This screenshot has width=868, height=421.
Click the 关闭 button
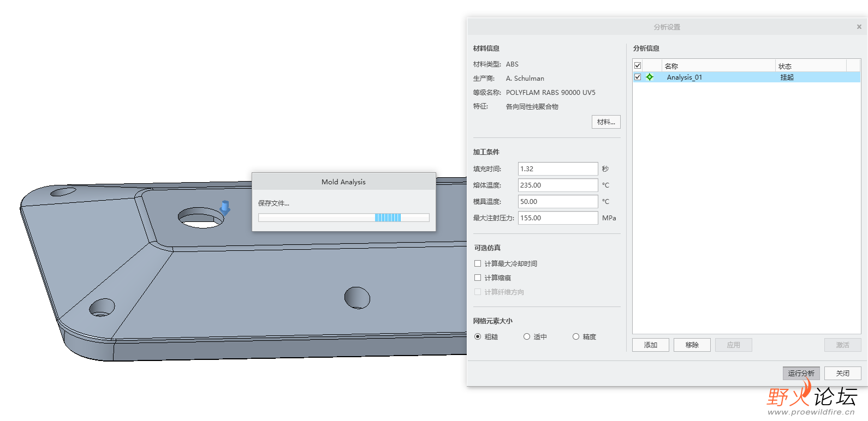pos(843,373)
